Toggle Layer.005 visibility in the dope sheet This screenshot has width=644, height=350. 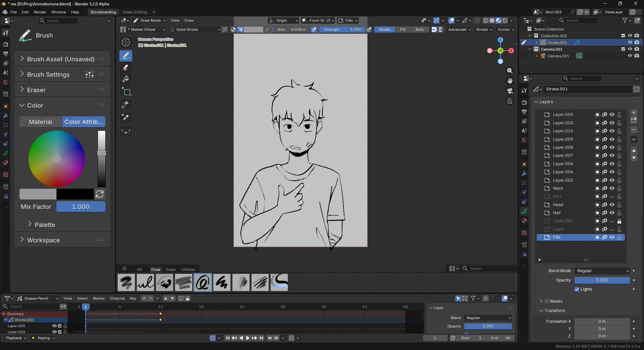click(54, 326)
